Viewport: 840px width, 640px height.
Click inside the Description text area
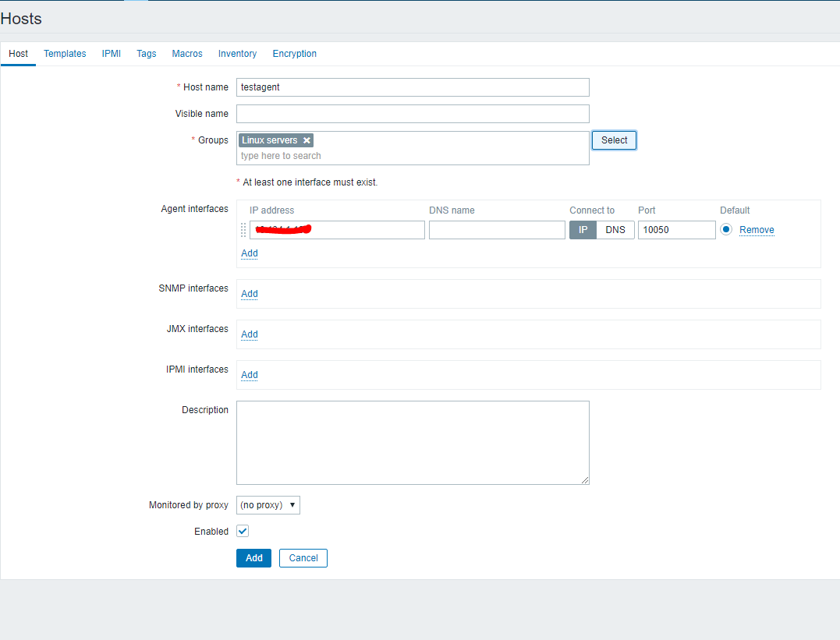point(413,443)
